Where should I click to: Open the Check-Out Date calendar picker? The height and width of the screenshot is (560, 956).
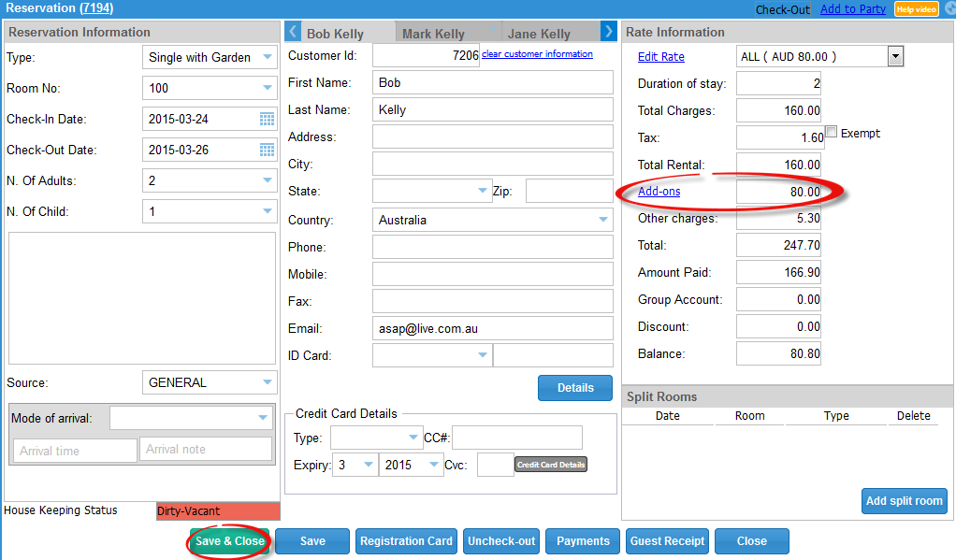[x=267, y=150]
